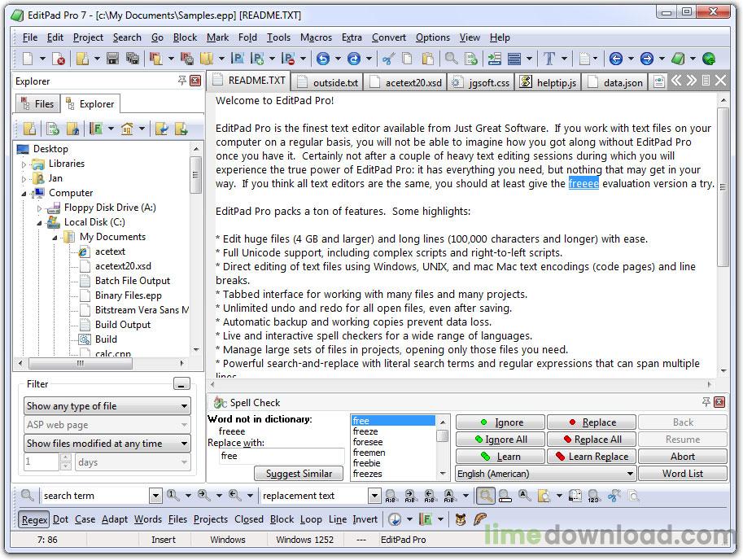Open the search term history dropdown arrow
Screen dimensions: 743x560
[155, 496]
